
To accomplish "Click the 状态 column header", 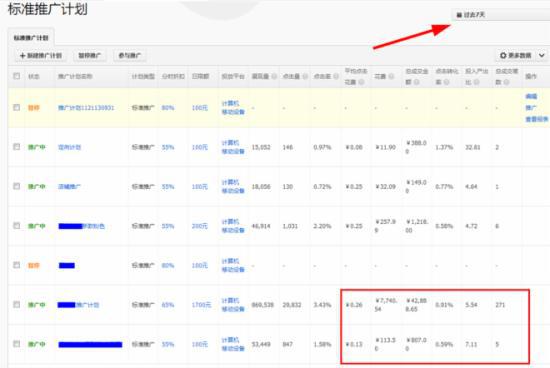I will click(x=34, y=76).
